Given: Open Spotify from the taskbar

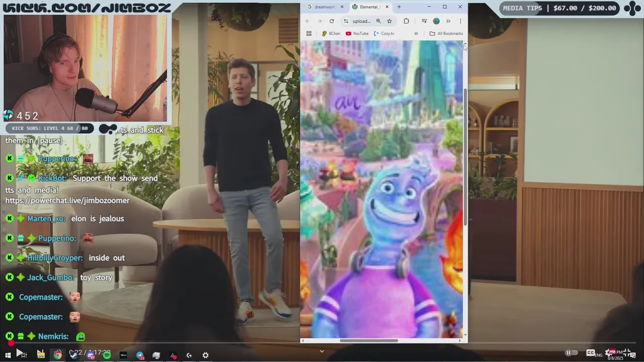Looking at the screenshot, I should (107, 355).
